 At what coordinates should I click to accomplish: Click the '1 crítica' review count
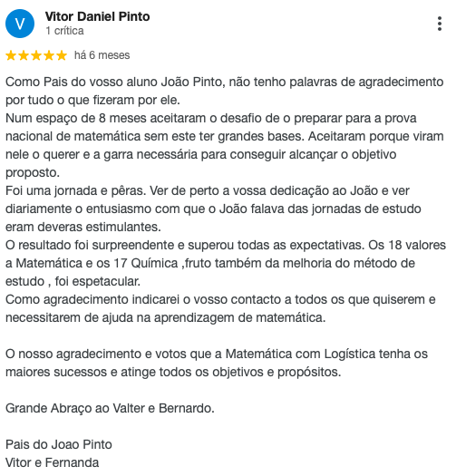click(64, 31)
